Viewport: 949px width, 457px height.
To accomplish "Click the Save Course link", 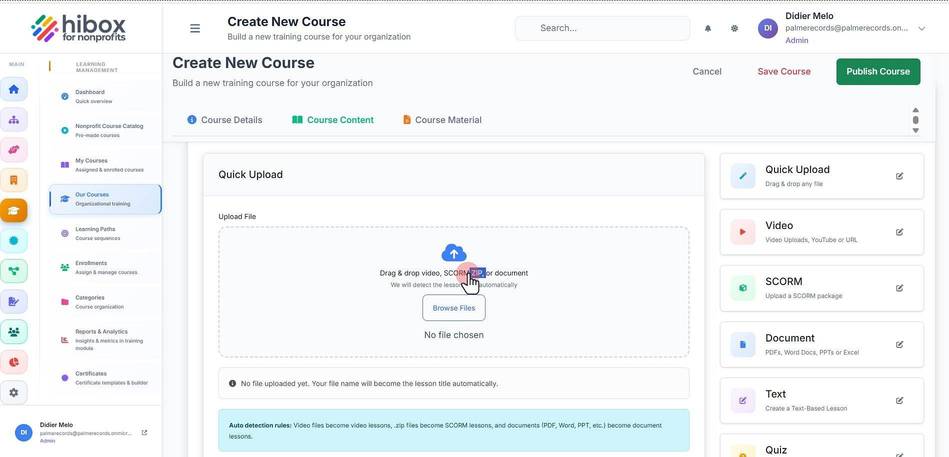I will point(784,71).
